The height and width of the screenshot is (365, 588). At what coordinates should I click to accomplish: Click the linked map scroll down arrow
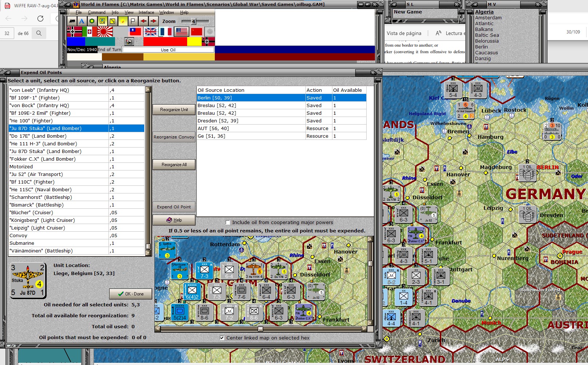pos(370,323)
